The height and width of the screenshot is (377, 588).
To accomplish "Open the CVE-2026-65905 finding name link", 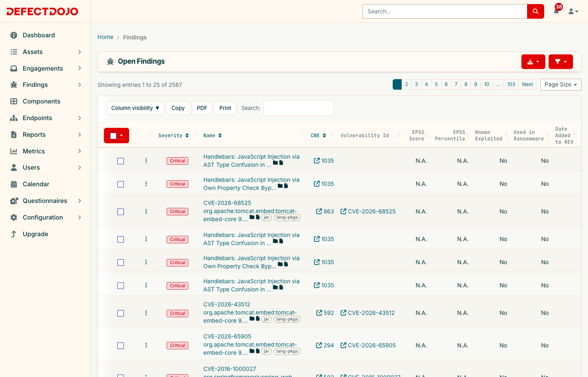I will pos(250,345).
